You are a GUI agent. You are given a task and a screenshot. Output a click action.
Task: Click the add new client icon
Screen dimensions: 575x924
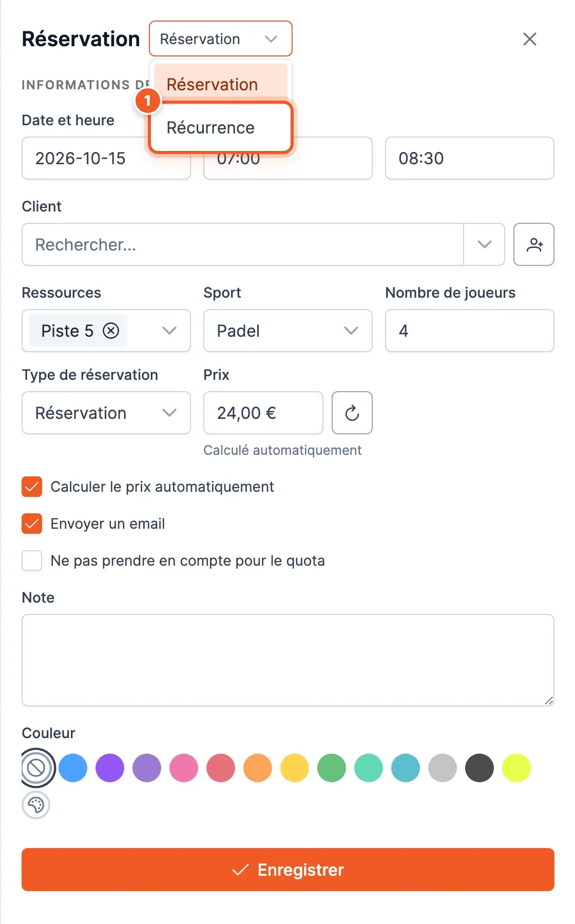(534, 244)
